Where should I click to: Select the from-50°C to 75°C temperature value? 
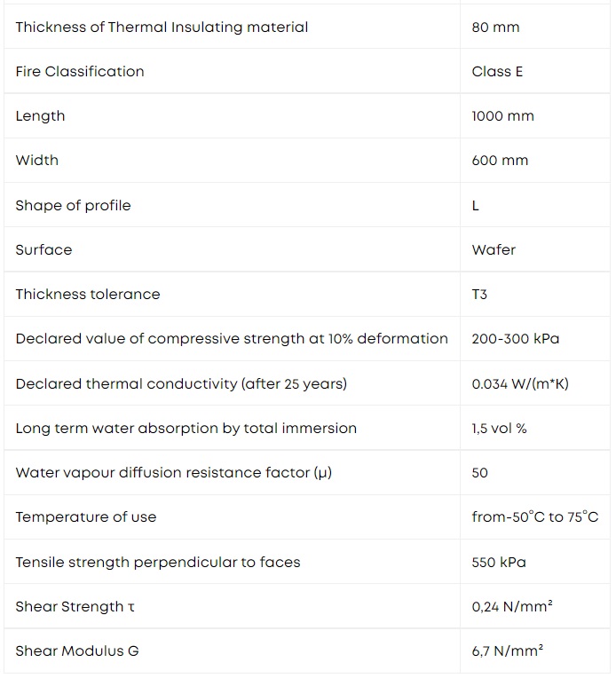pyautogui.click(x=535, y=516)
